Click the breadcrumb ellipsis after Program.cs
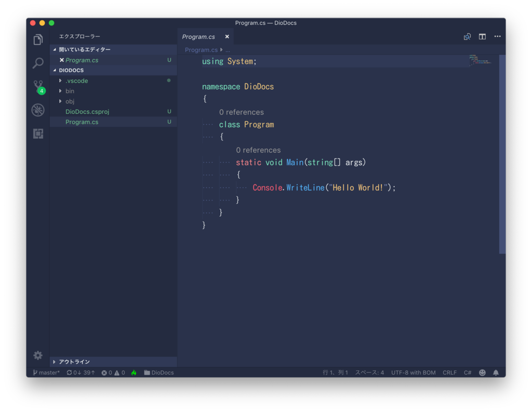This screenshot has height=412, width=532. click(228, 50)
